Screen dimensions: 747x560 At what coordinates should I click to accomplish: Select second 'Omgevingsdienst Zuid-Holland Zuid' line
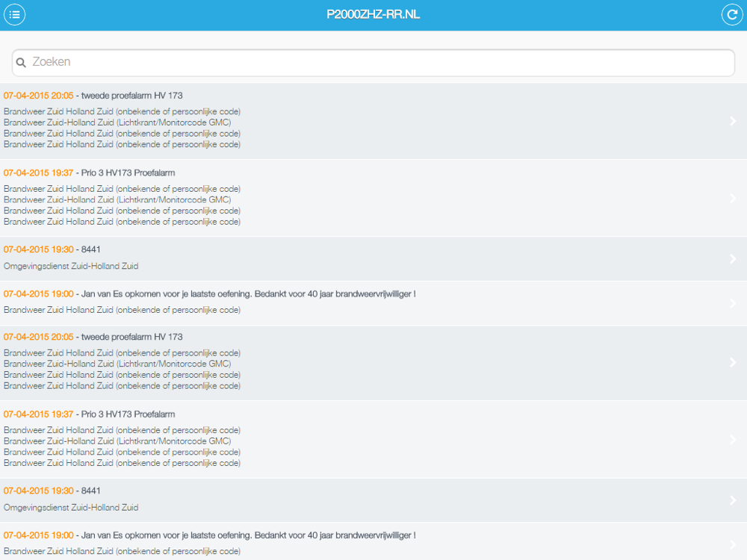click(x=71, y=508)
